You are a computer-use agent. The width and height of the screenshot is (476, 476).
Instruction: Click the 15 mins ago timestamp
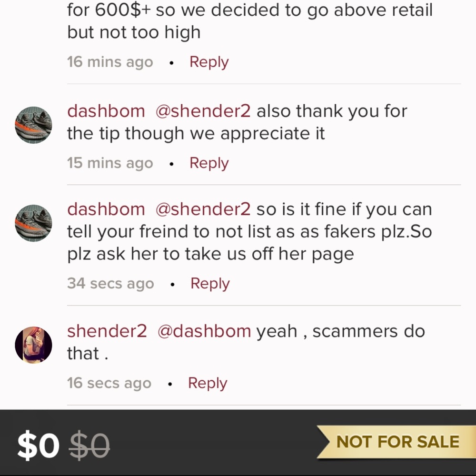[110, 163]
